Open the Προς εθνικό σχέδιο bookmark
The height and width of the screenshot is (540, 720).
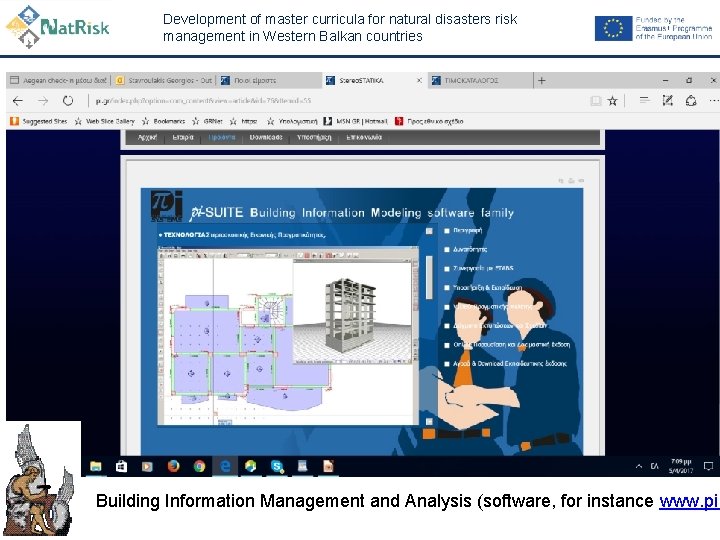click(429, 121)
